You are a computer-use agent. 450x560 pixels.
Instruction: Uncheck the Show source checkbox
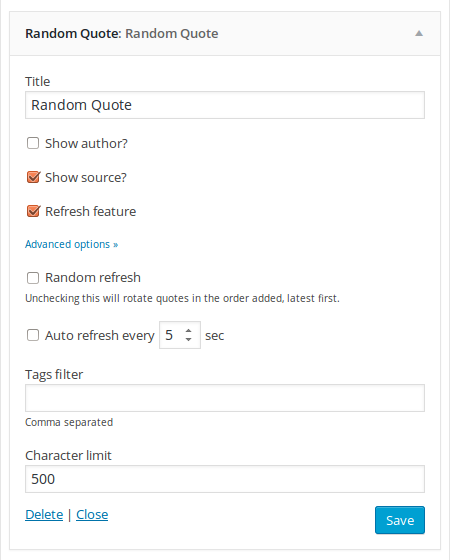(x=33, y=177)
